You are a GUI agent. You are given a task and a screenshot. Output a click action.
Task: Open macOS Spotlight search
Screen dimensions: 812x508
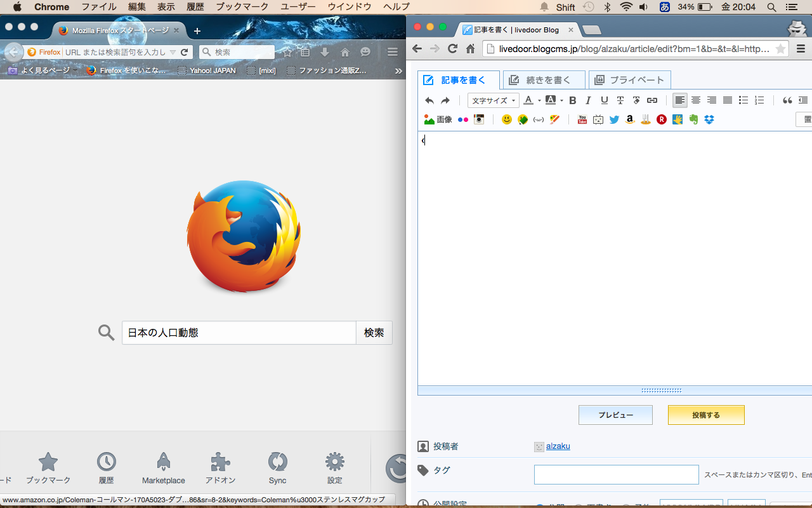coord(771,7)
